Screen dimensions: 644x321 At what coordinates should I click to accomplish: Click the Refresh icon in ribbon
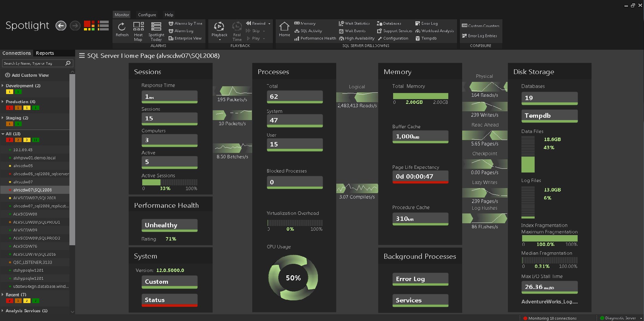pos(122,27)
